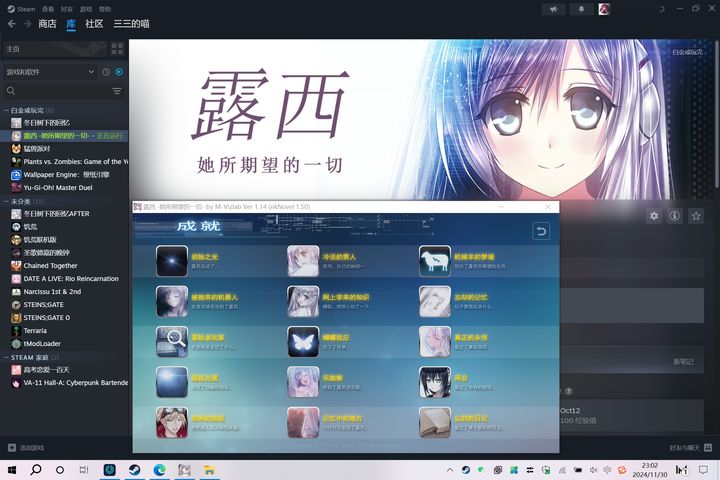Favorite the game with the star icon

(696, 216)
